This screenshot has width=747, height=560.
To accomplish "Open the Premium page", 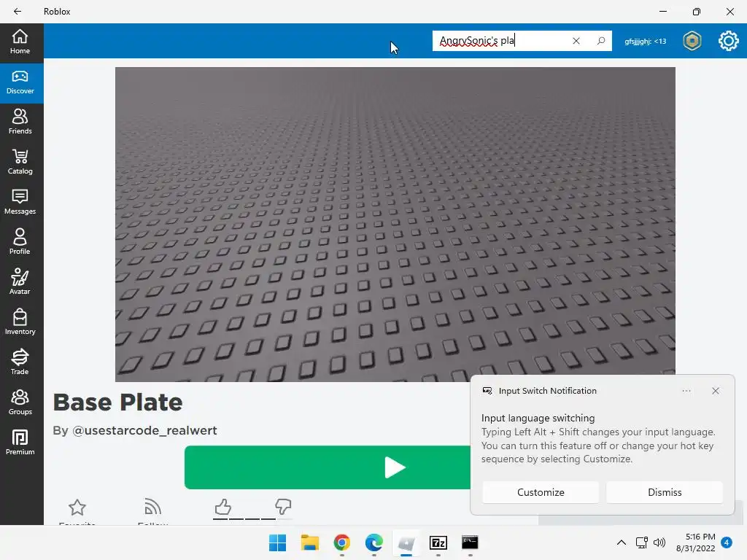I will click(20, 443).
